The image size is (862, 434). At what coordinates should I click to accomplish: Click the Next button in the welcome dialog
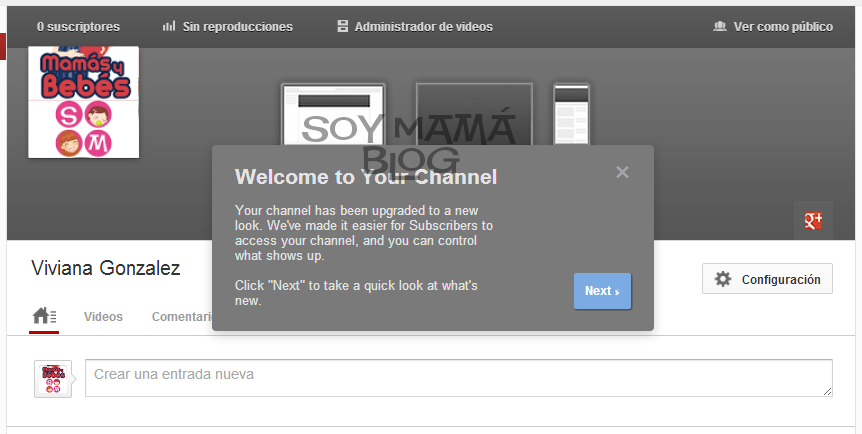click(x=602, y=291)
